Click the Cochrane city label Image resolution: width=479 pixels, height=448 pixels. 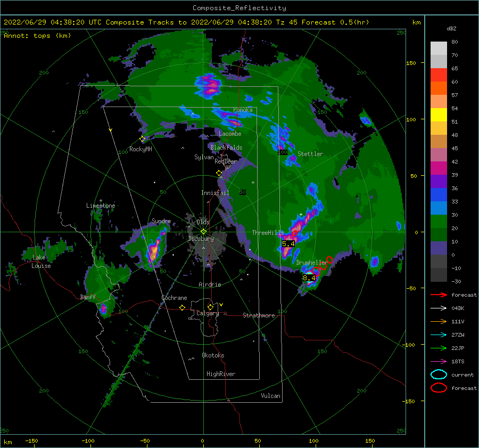(174, 298)
